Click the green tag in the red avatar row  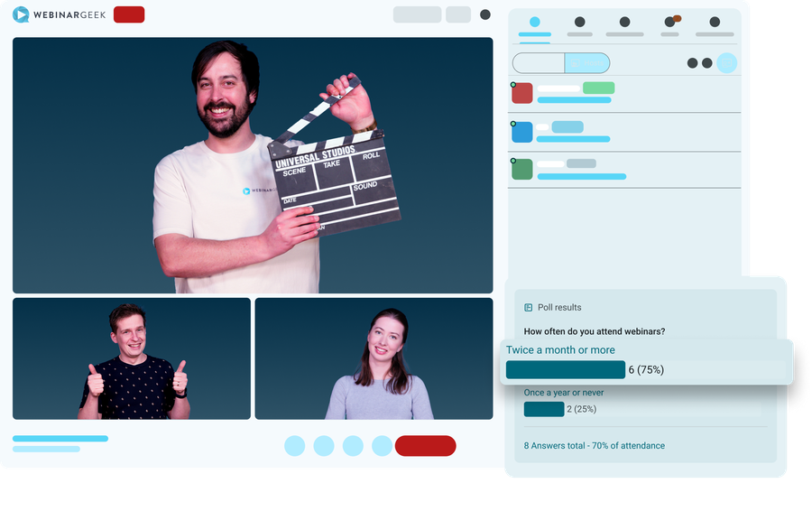[599, 88]
